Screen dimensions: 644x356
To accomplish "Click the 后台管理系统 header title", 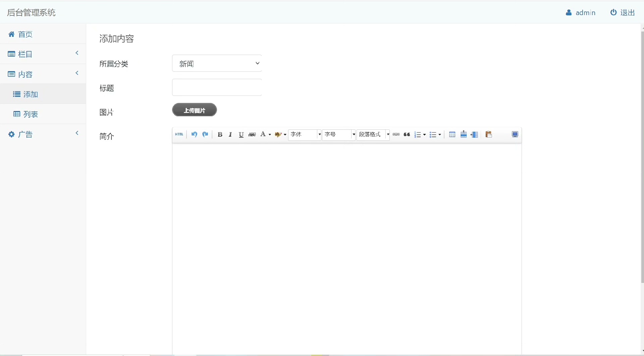I will coord(31,12).
